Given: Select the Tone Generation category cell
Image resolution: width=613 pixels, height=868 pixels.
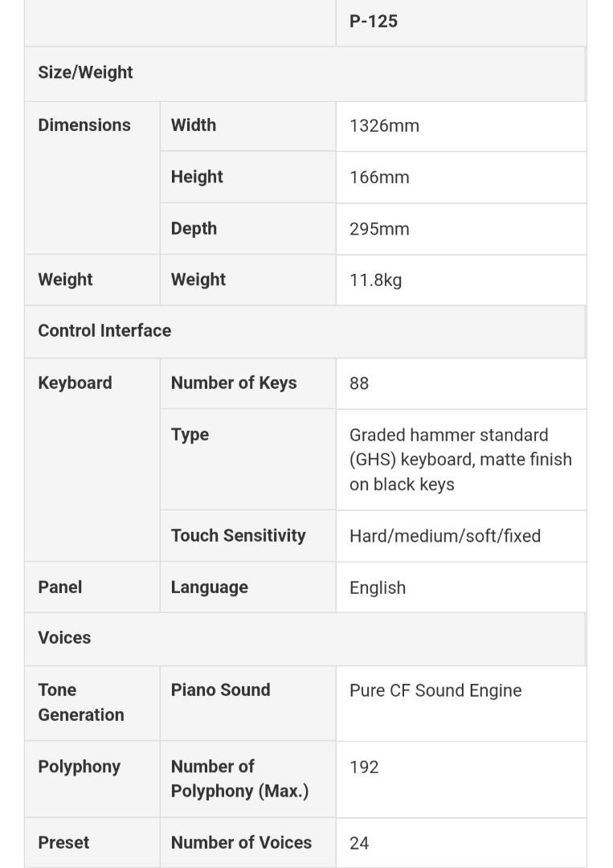Looking at the screenshot, I should point(80,702).
